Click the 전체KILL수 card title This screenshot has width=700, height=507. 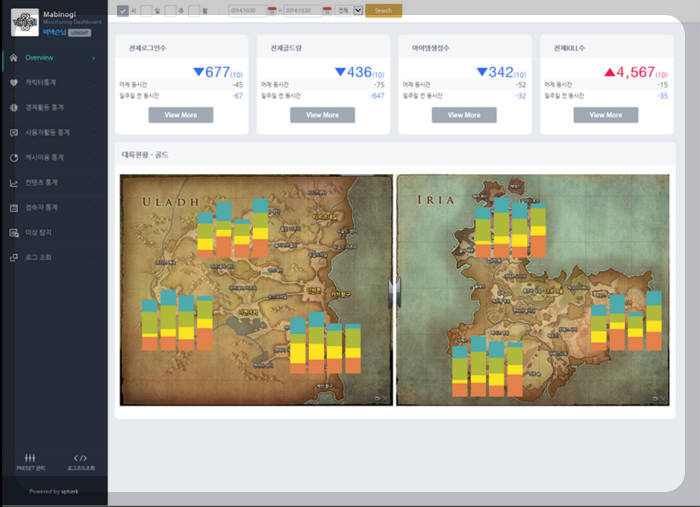tap(569, 48)
